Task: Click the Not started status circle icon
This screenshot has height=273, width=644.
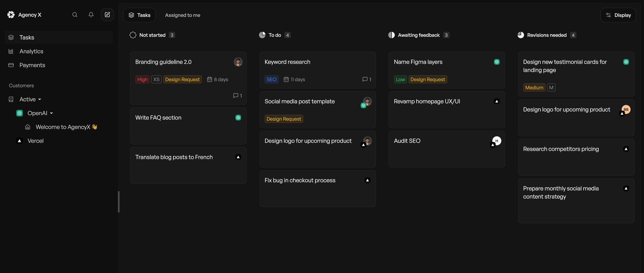Action: click(x=133, y=35)
